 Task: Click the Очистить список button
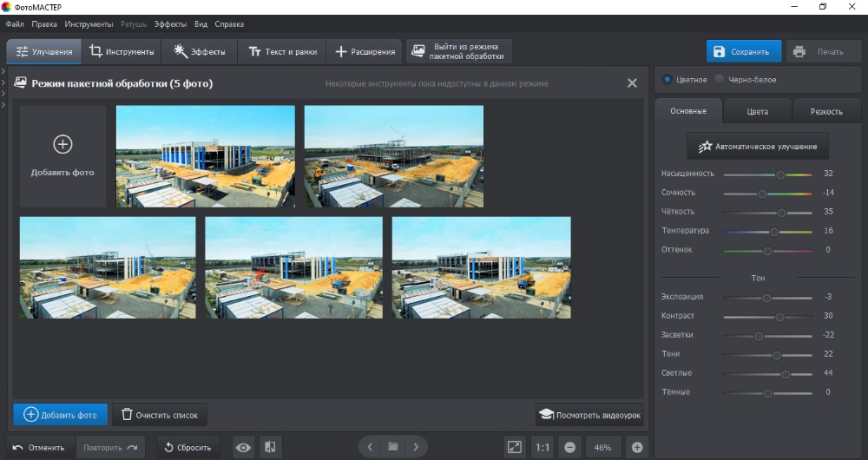coord(160,415)
